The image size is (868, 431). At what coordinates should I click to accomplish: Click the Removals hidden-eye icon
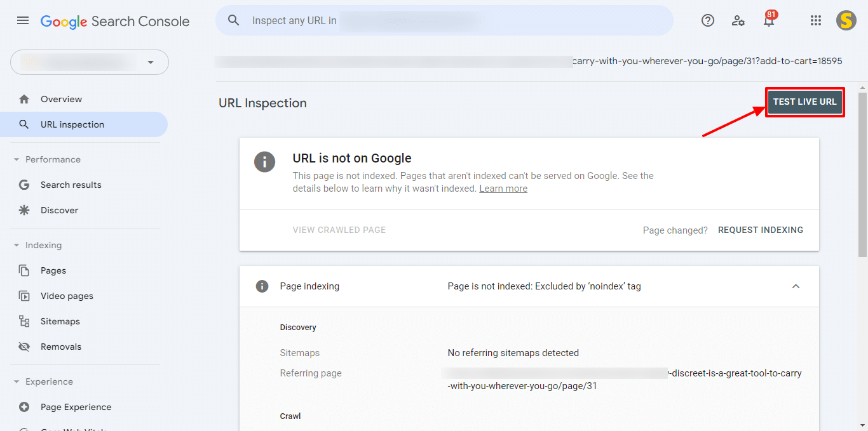click(24, 347)
